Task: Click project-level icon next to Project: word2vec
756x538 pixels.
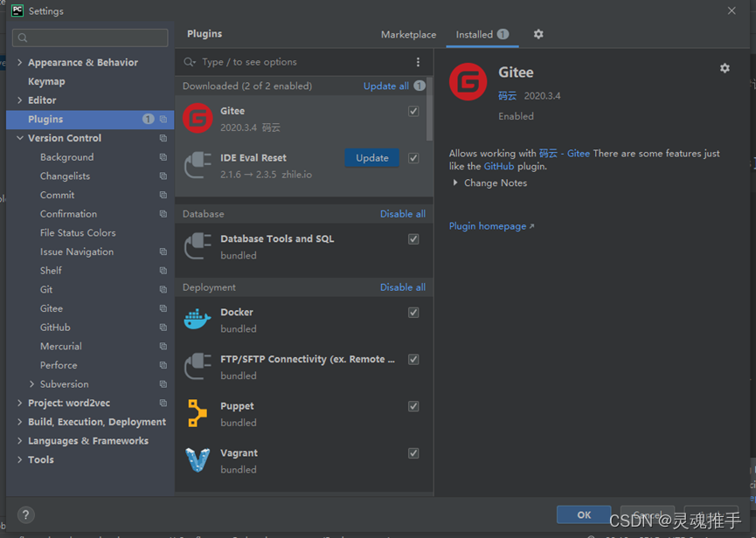Action: (163, 403)
